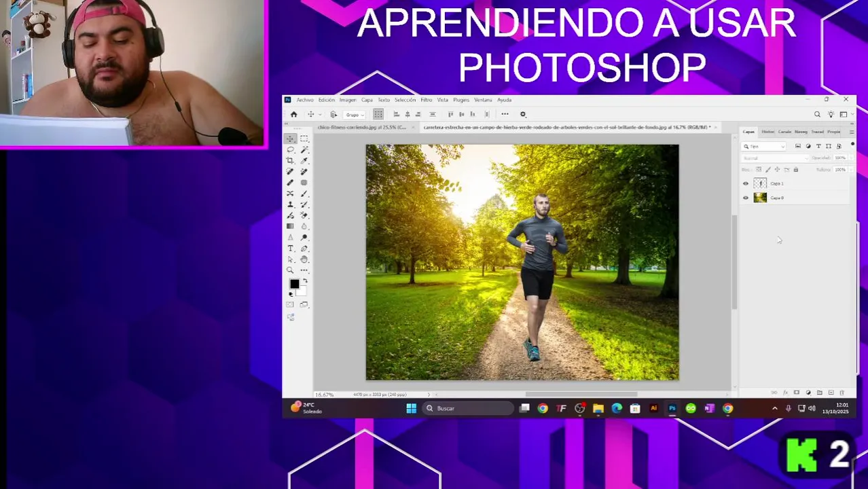Select the Crop tool
Screen dimensions: 868x489
pos(290,160)
